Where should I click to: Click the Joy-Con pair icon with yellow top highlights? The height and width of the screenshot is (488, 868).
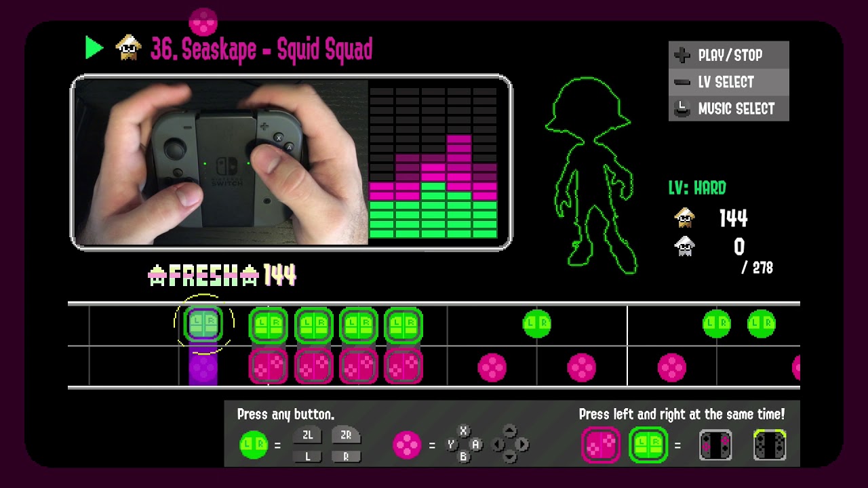tap(770, 445)
